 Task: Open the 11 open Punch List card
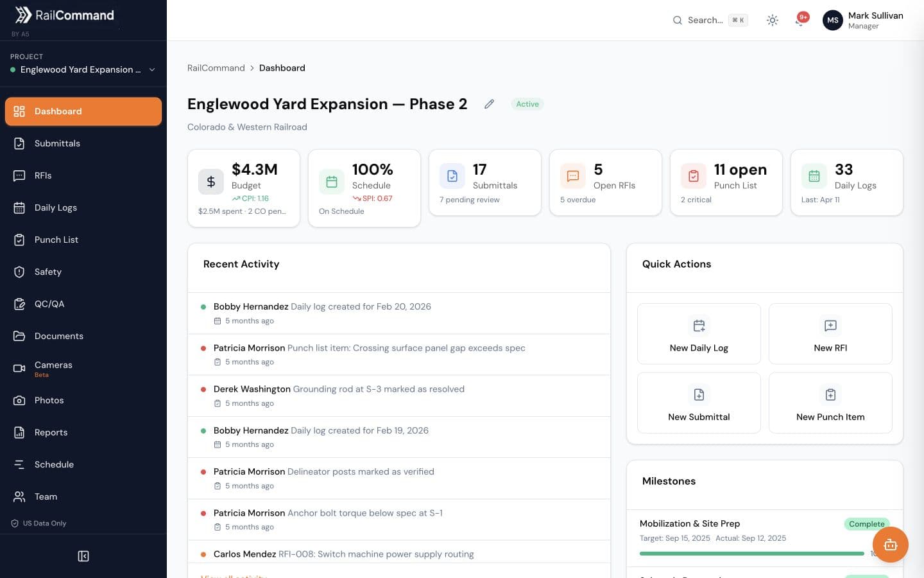tap(726, 182)
